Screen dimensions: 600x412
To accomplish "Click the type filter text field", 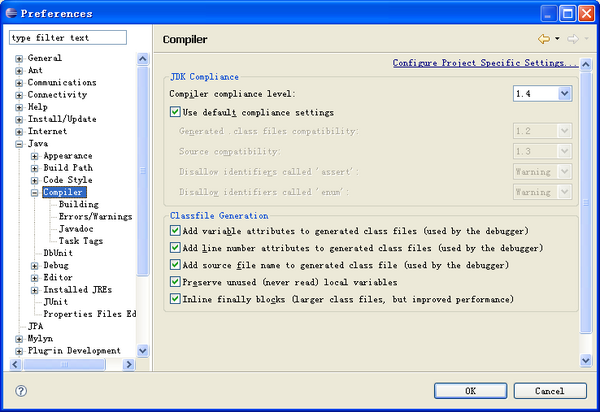I will pos(68,37).
